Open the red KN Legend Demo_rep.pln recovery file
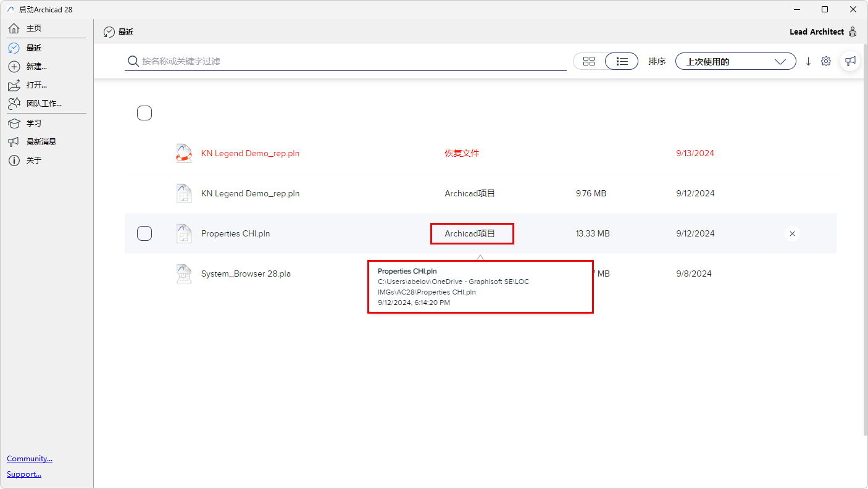This screenshot has height=489, width=868. 250,153
